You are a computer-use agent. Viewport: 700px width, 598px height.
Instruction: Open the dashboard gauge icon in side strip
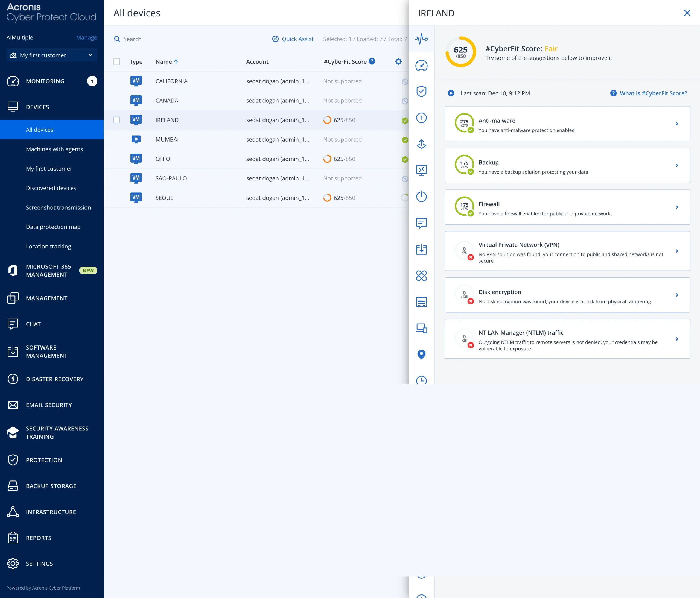click(421, 65)
